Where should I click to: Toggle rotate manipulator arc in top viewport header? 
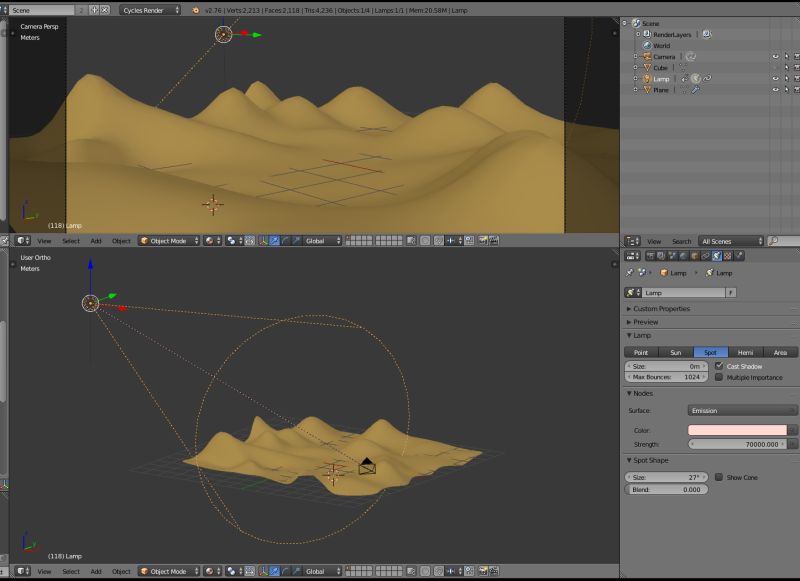pyautogui.click(x=284, y=241)
